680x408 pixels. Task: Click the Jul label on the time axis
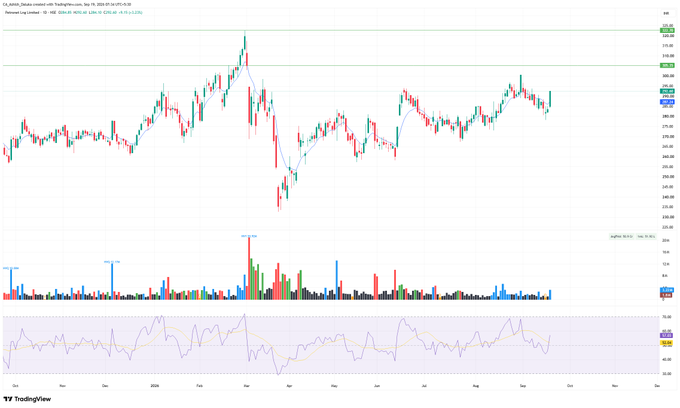click(x=425, y=385)
